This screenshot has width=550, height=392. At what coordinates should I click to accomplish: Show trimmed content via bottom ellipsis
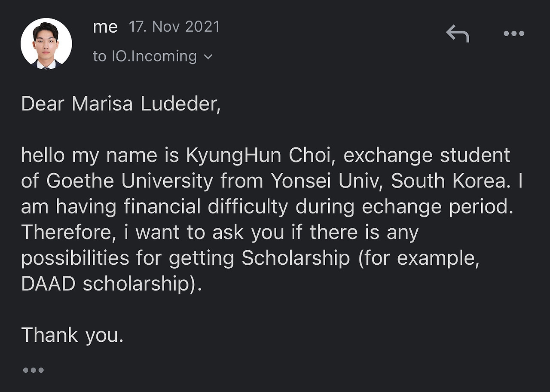point(33,370)
